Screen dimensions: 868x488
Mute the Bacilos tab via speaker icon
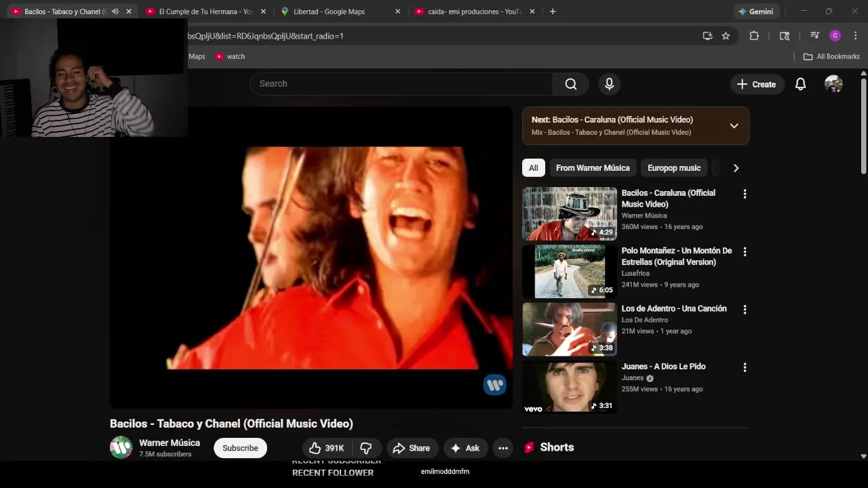coord(115,12)
